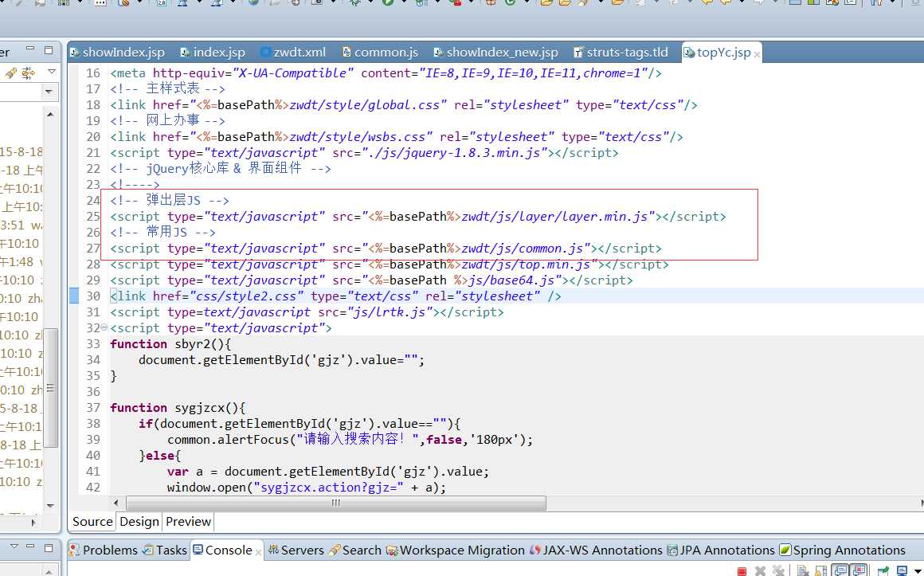Screen dimensions: 924x576
Task: Open the JPA Annotations view tab
Action: (721, 550)
